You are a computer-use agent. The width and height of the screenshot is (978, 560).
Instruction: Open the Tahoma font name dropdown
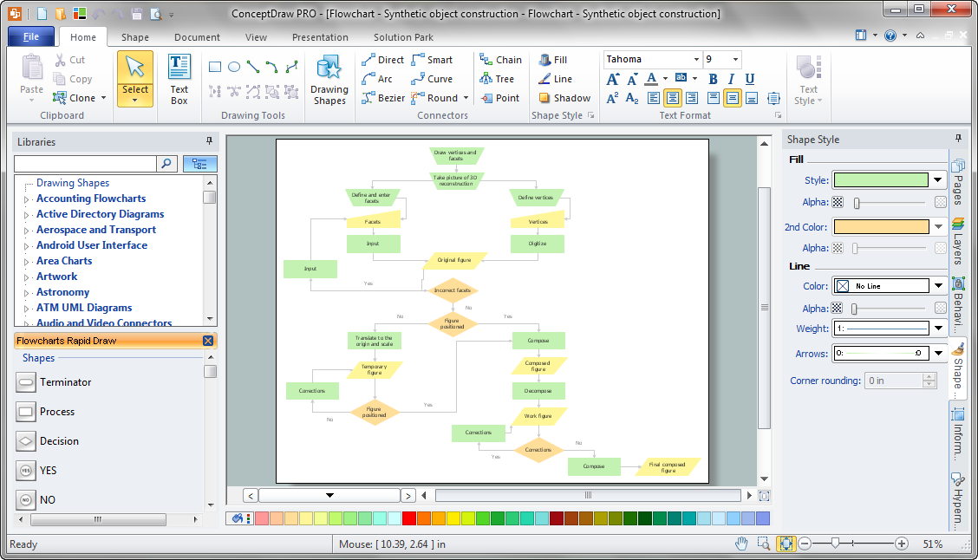pos(696,60)
